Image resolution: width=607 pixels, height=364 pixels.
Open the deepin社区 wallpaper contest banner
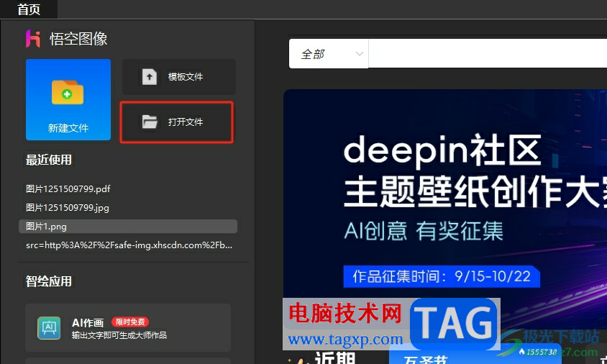[445, 211]
